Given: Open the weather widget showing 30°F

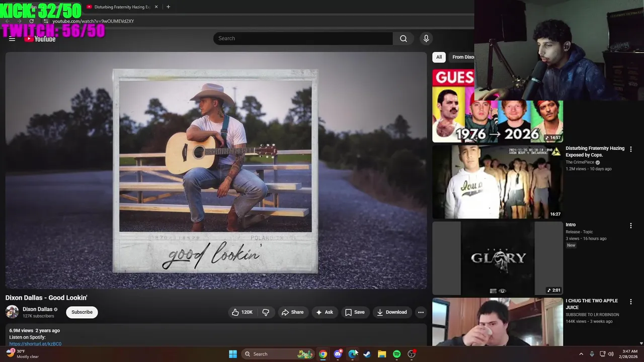Looking at the screenshot, I should pyautogui.click(x=23, y=354).
